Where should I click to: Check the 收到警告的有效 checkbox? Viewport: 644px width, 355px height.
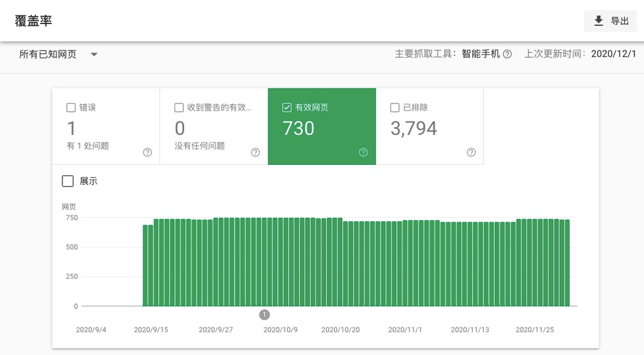pyautogui.click(x=179, y=108)
